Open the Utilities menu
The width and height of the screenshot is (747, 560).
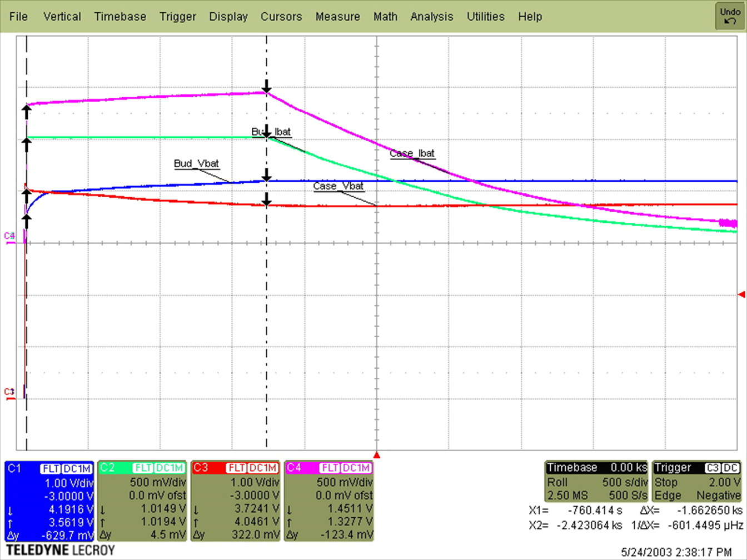[485, 17]
